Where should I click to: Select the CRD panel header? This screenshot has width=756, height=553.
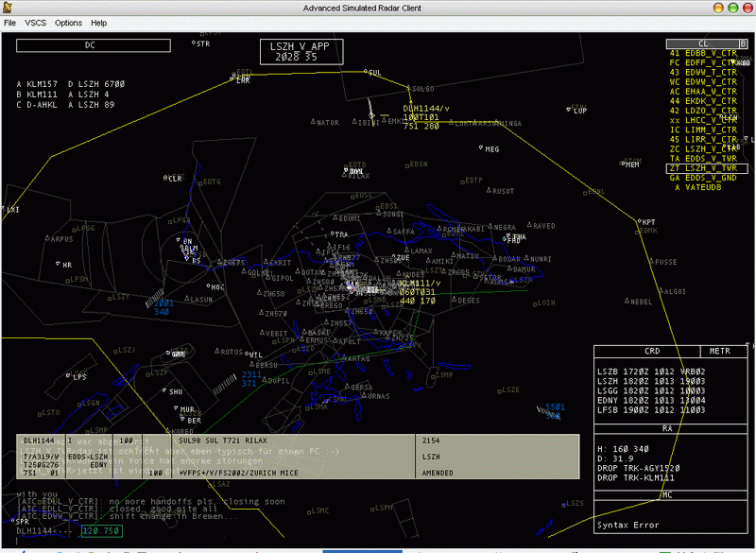652,351
